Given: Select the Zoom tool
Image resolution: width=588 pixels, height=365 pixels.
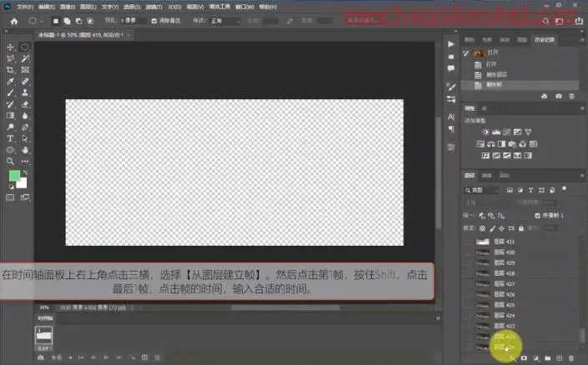Looking at the screenshot, I should click(11, 162).
